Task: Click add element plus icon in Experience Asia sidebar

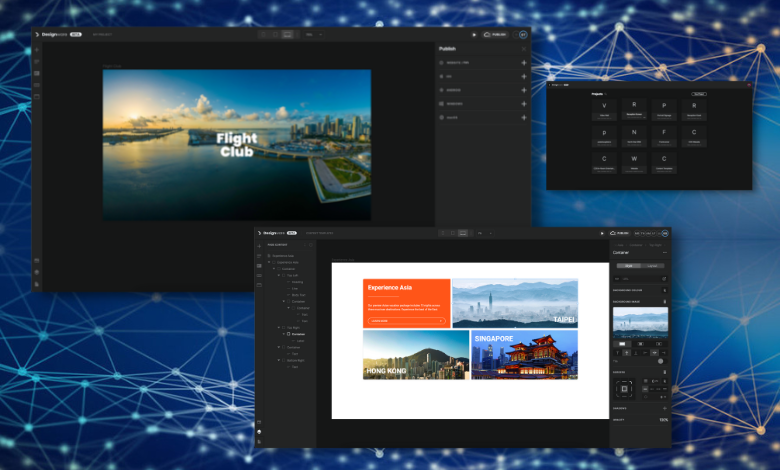Action: 259,246
